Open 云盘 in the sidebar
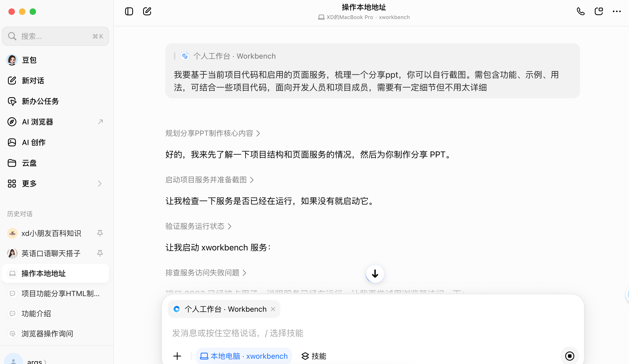This screenshot has width=629, height=364. pyautogui.click(x=55, y=163)
